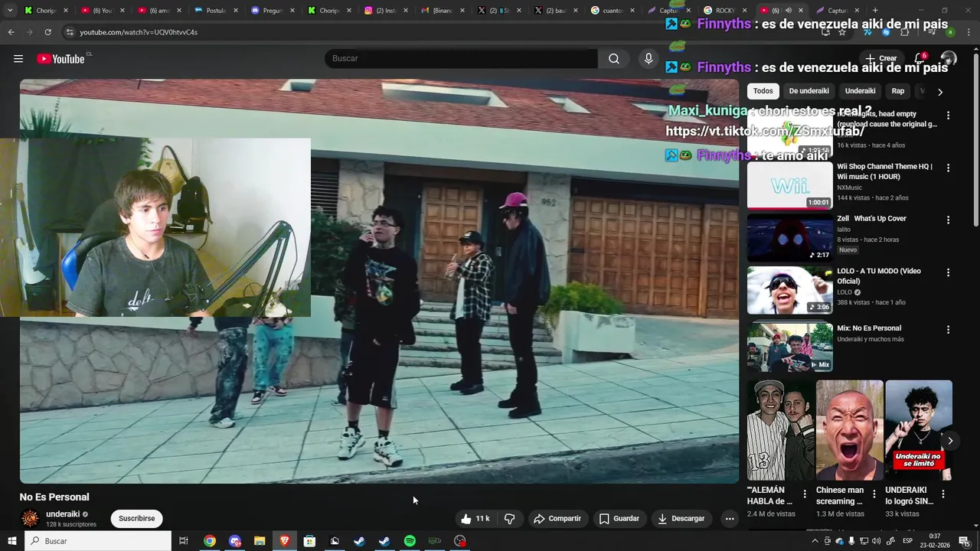Focus the YouTube Buscar search field
Viewport: 980px width, 551px height.
pos(461,59)
